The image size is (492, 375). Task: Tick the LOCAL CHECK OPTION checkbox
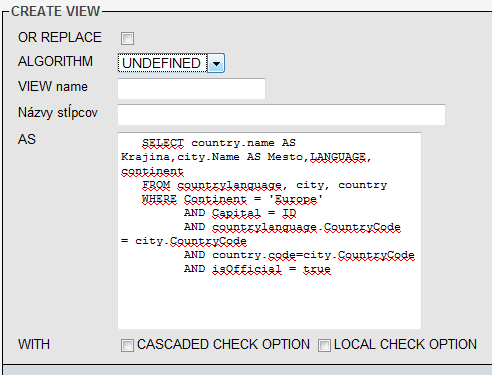pos(324,345)
